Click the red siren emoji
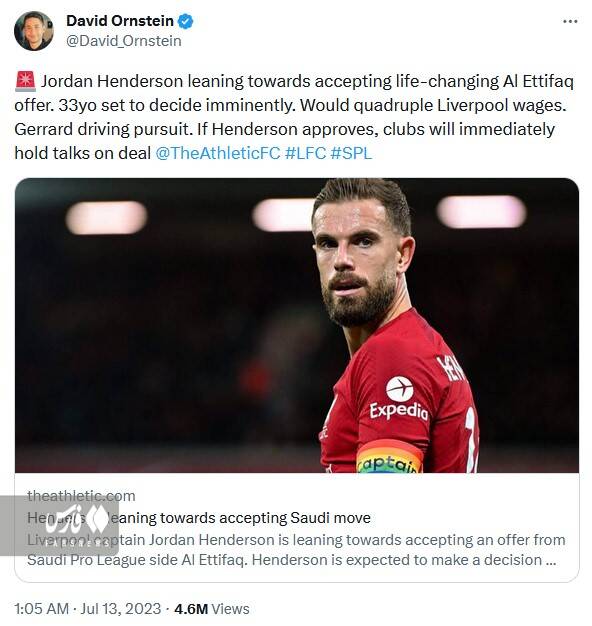Screen dimensions: 592x626 click(26, 81)
